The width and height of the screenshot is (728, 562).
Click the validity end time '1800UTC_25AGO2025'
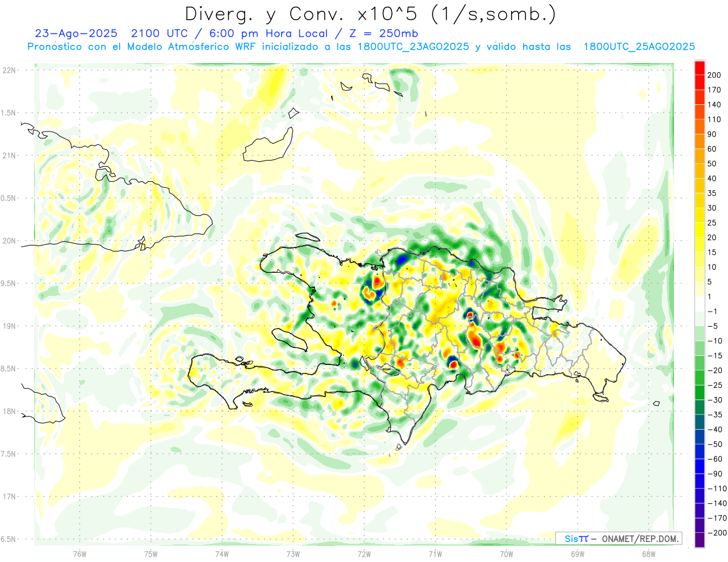pos(639,47)
